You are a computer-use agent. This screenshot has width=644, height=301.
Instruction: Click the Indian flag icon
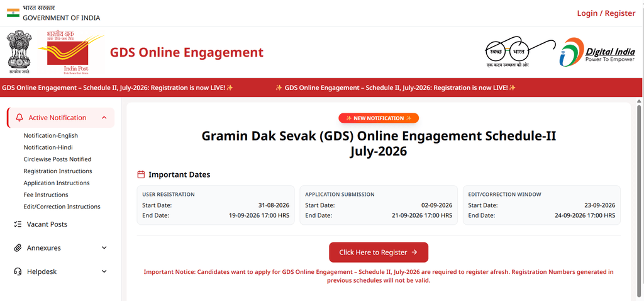[13, 13]
